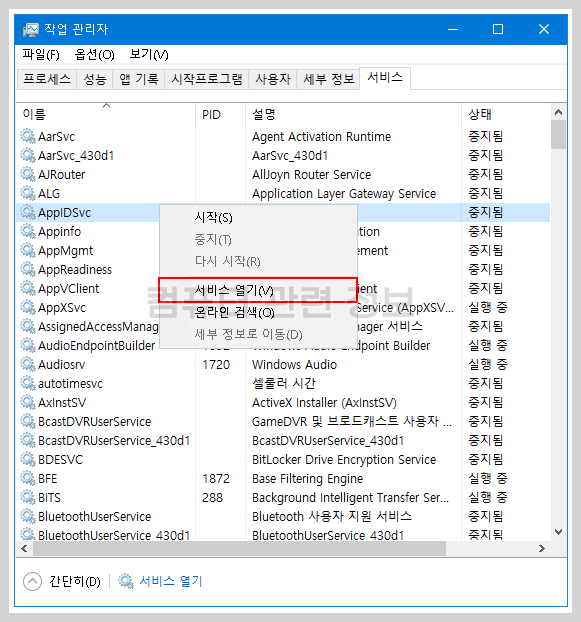Image resolution: width=581 pixels, height=622 pixels.
Task: Click the vertical scrollbar thumb
Action: coord(558,135)
